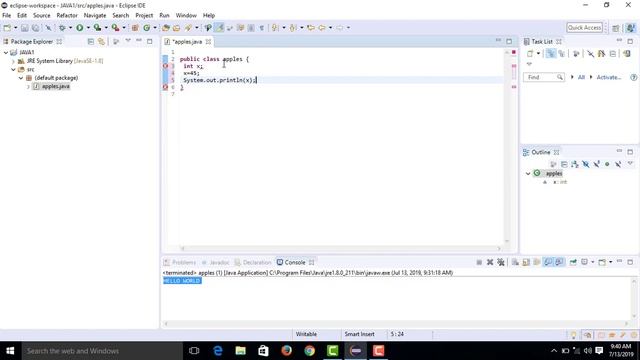
Task: Toggle Hide Non-Public Members green dot in Outline
Action: [607, 164]
